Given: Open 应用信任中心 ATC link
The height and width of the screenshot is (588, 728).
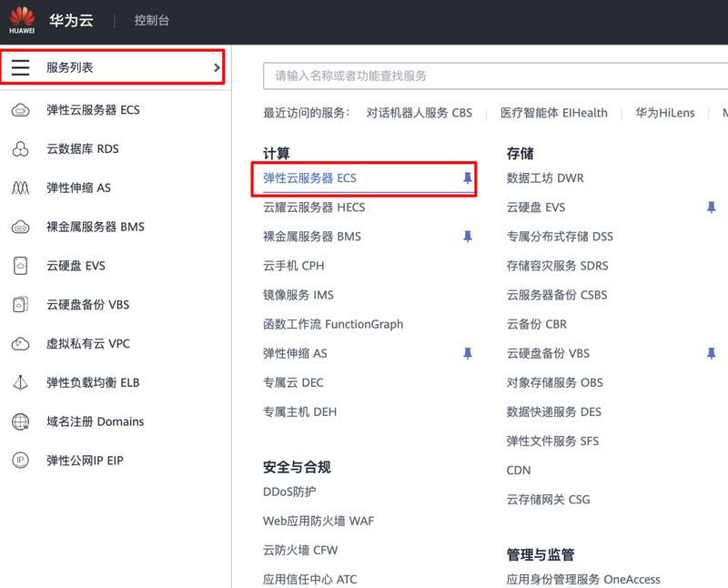Looking at the screenshot, I should tap(310, 580).
